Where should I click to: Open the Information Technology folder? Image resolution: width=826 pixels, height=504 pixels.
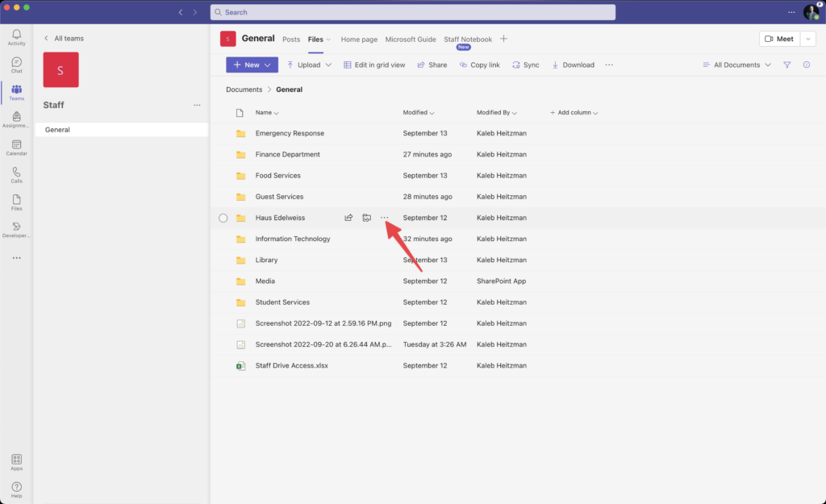point(293,239)
